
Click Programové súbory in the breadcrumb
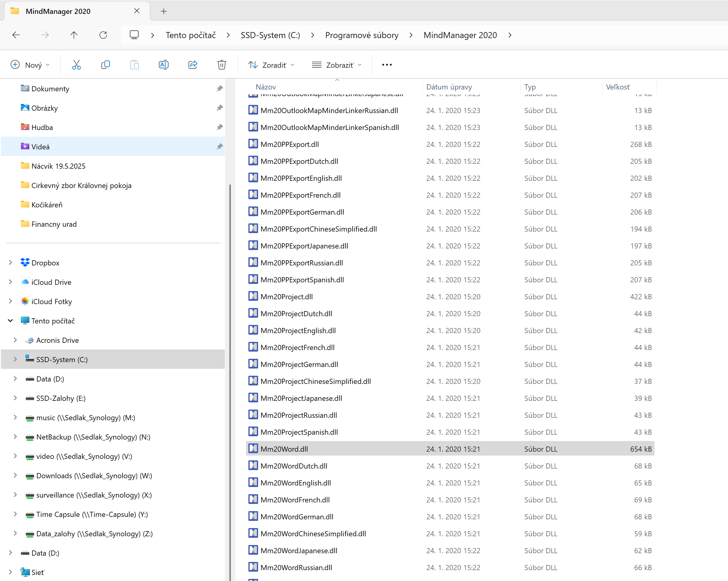tap(362, 35)
